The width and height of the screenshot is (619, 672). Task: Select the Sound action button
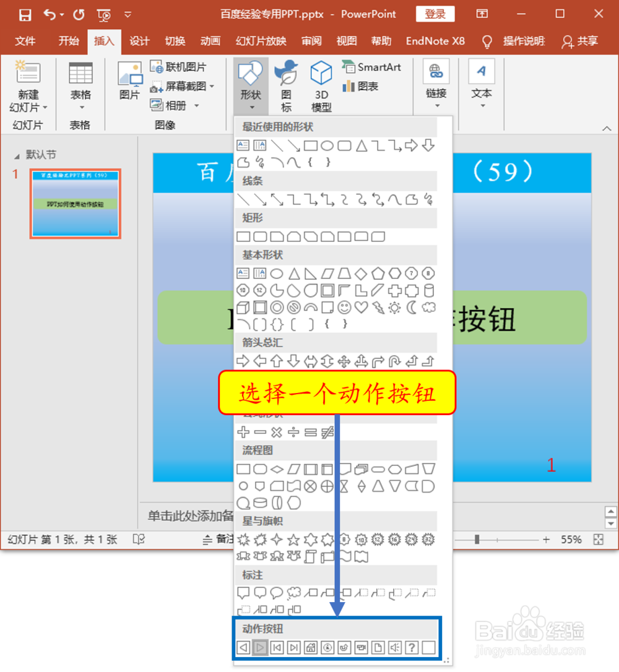(395, 647)
